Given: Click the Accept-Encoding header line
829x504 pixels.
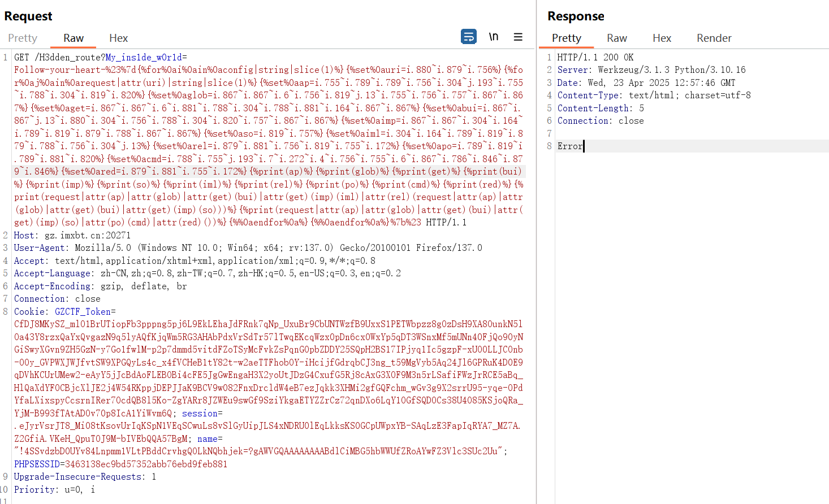Looking at the screenshot, I should click(x=101, y=286).
